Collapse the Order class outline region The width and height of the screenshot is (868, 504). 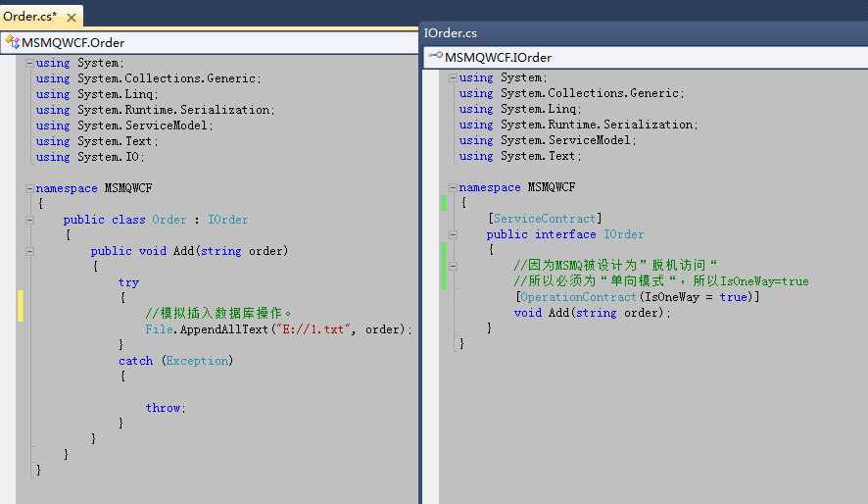pyautogui.click(x=28, y=220)
